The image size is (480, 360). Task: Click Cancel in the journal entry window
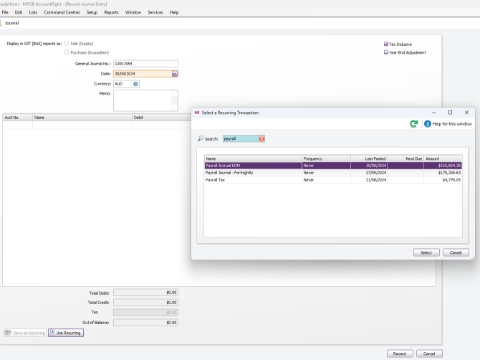click(x=429, y=354)
